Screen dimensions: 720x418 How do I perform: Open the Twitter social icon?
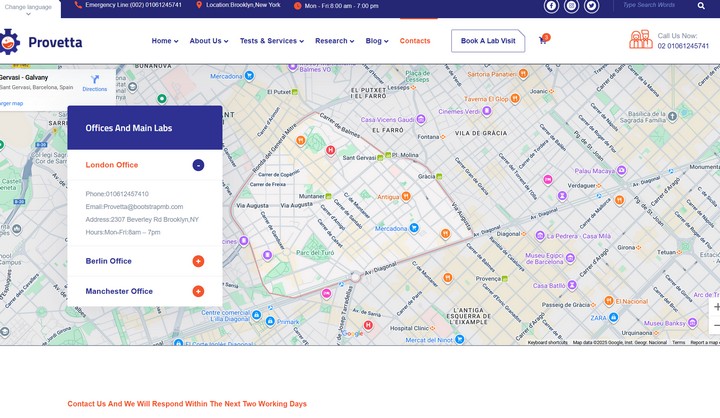tap(591, 6)
